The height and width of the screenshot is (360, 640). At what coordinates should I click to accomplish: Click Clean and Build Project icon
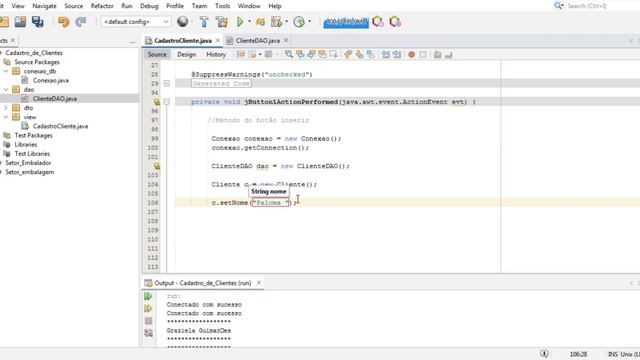tap(222, 22)
